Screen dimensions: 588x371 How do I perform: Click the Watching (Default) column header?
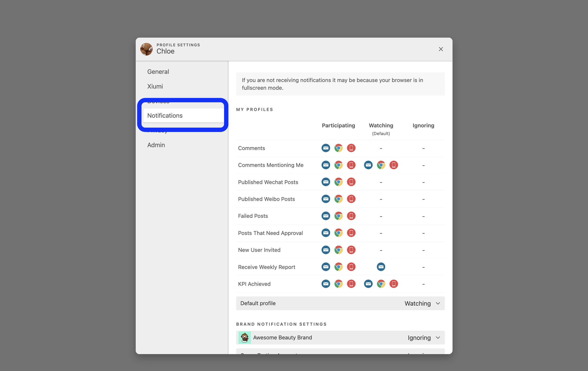pyautogui.click(x=381, y=129)
